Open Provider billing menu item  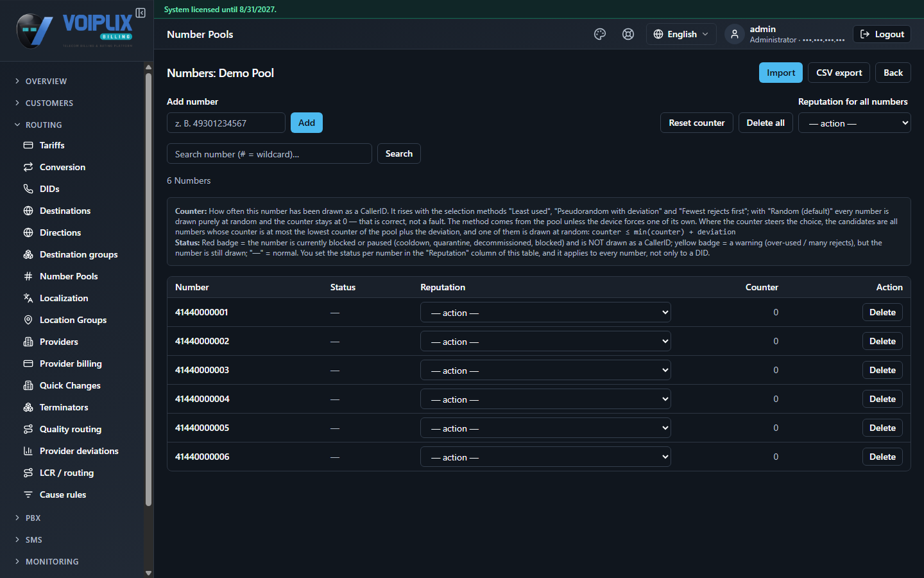tap(71, 363)
